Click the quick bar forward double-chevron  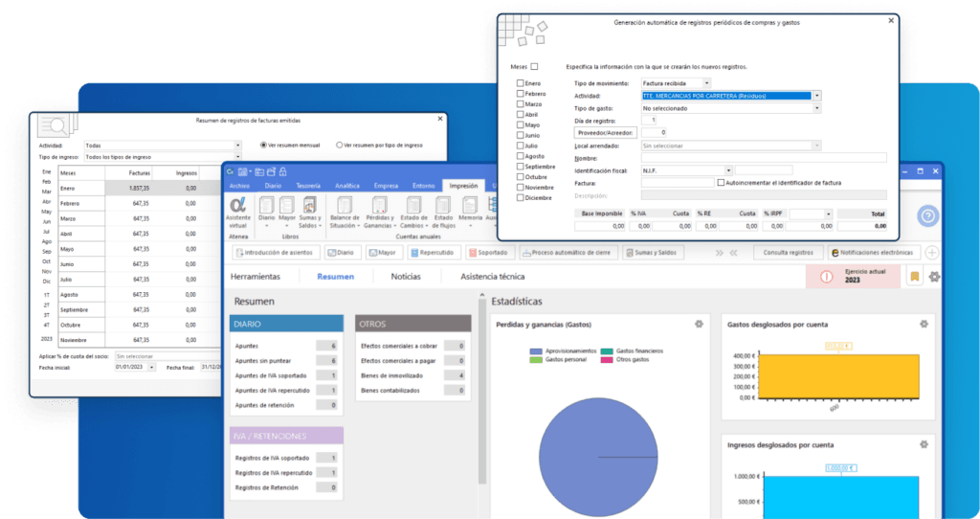pos(720,253)
